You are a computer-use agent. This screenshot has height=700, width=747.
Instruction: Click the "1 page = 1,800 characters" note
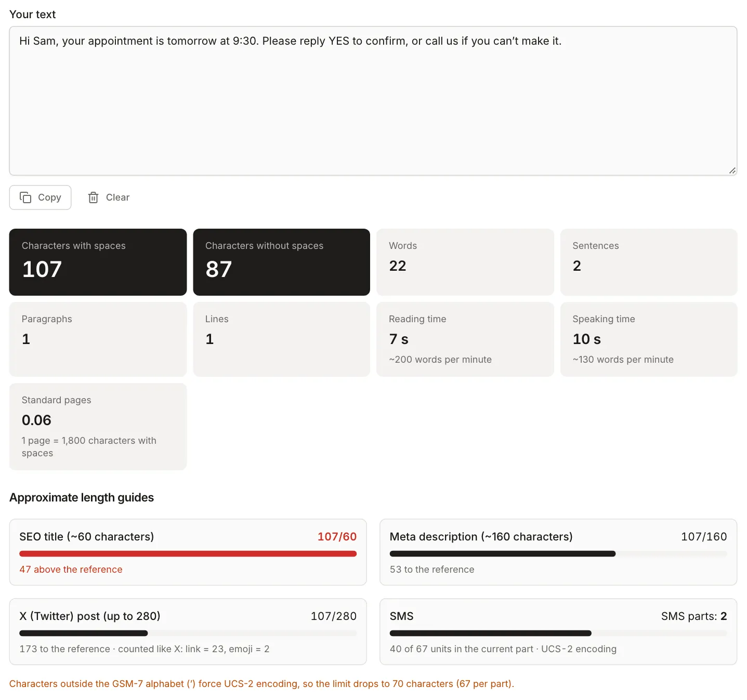[89, 447]
